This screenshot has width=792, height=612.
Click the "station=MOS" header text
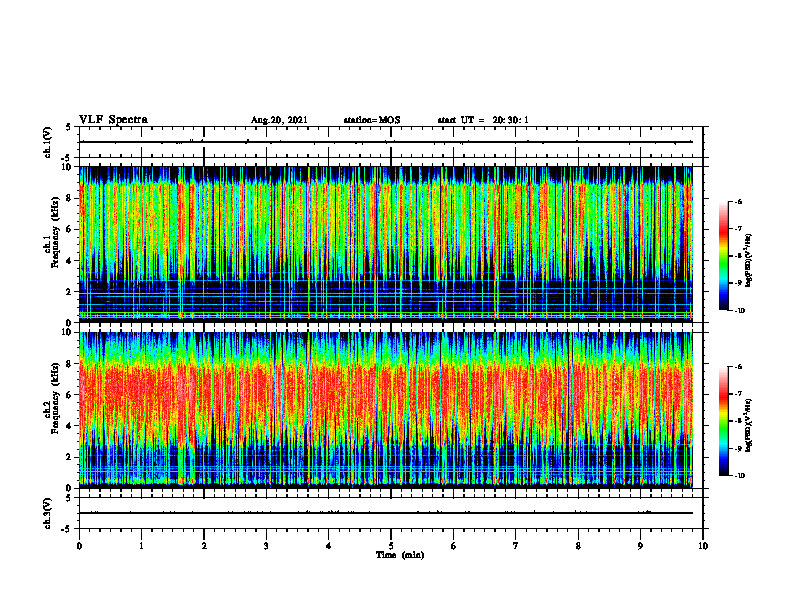tap(372, 120)
